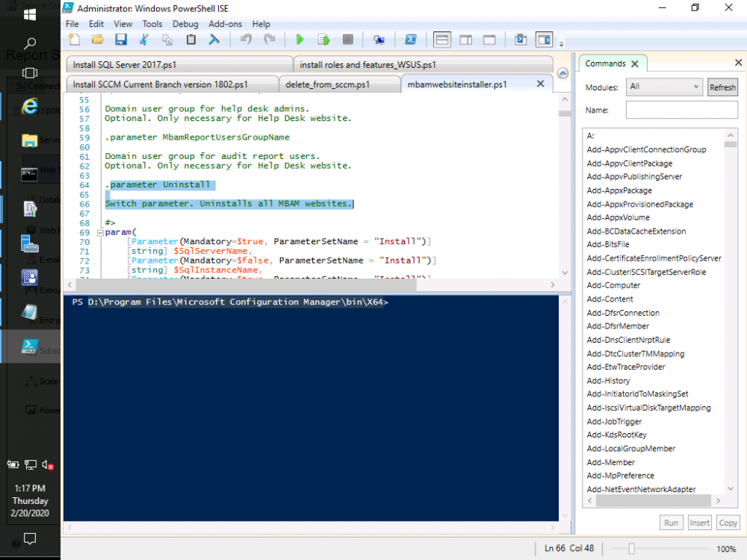Open the View menu

[x=123, y=24]
